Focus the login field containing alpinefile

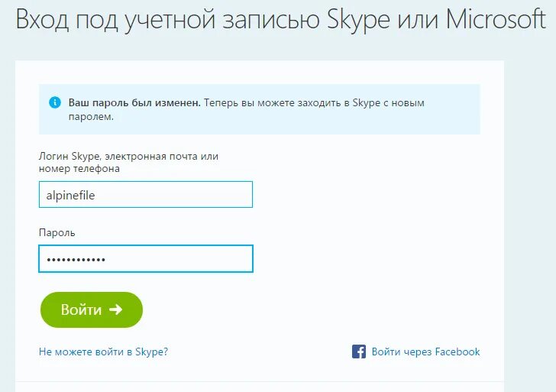click(x=145, y=195)
